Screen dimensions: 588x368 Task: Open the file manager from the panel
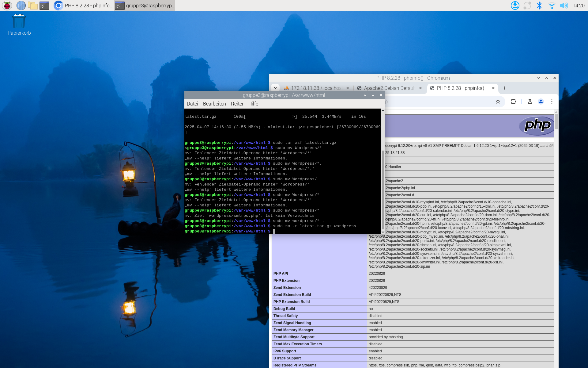pyautogui.click(x=32, y=6)
